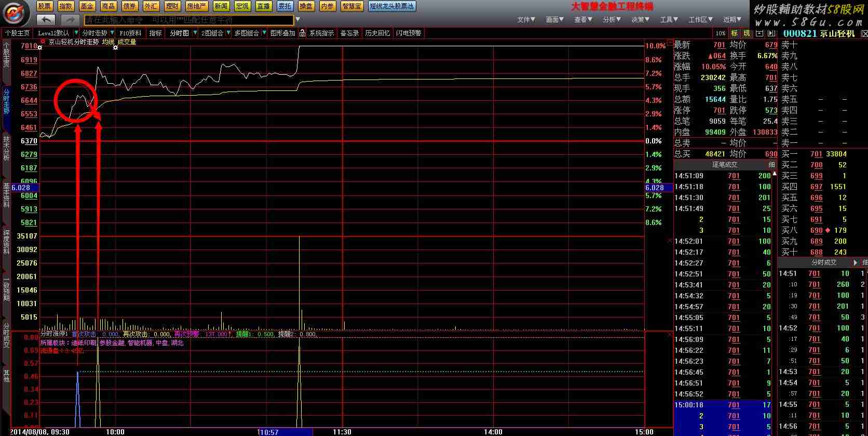
Task: Open the 近期 menu
Action: pos(732,19)
